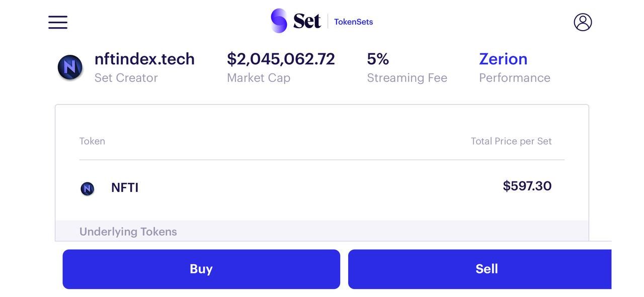This screenshot has width=644, height=297.
Task: Click the Performance label under Zerion
Action: pos(515,78)
